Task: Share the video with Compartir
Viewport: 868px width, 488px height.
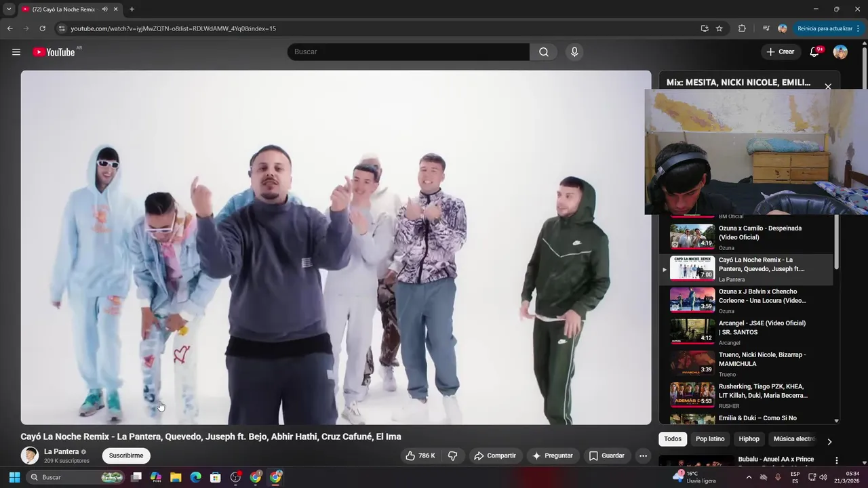Action: 495,455
